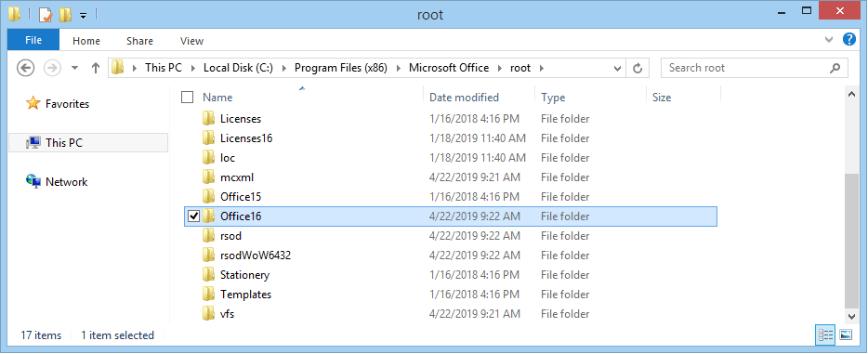Open the File menu
Screen dimensions: 868x354
tap(33, 40)
